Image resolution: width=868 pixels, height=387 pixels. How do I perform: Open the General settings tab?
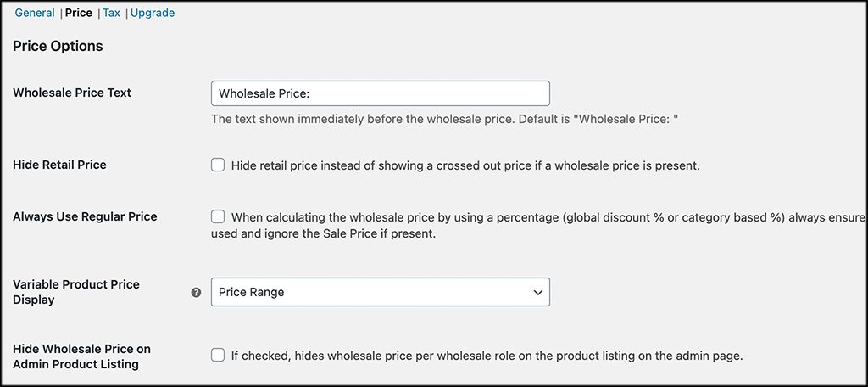click(35, 14)
